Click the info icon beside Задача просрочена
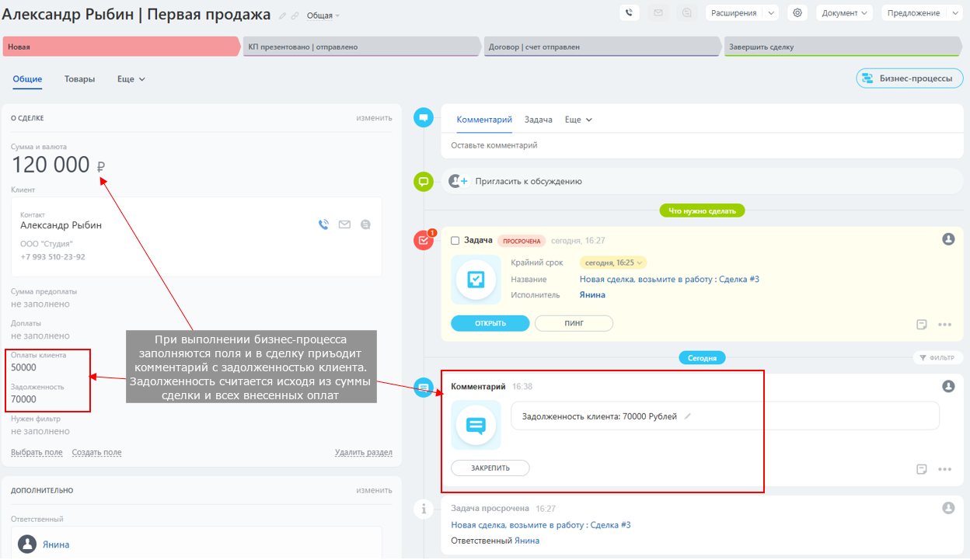Image resolution: width=970 pixels, height=560 pixels. click(x=424, y=509)
